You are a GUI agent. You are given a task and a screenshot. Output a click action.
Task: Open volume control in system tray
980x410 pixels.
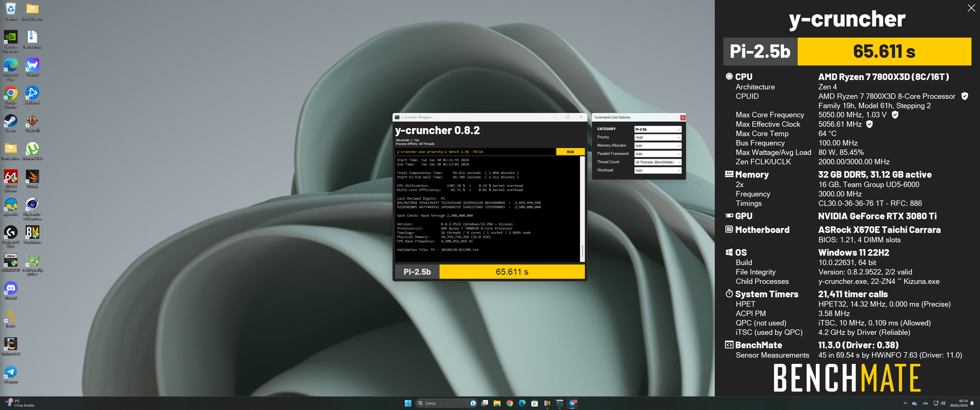(943, 403)
